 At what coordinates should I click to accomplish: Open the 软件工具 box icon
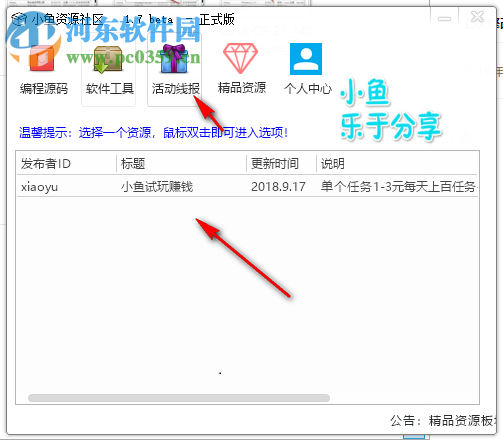pyautogui.click(x=108, y=59)
